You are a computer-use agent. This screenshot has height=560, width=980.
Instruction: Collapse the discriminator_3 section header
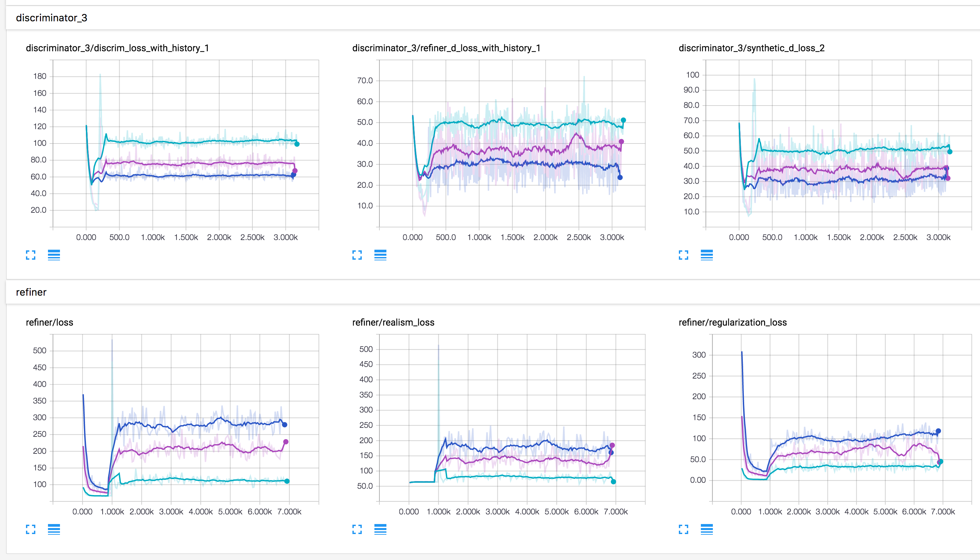(x=52, y=18)
